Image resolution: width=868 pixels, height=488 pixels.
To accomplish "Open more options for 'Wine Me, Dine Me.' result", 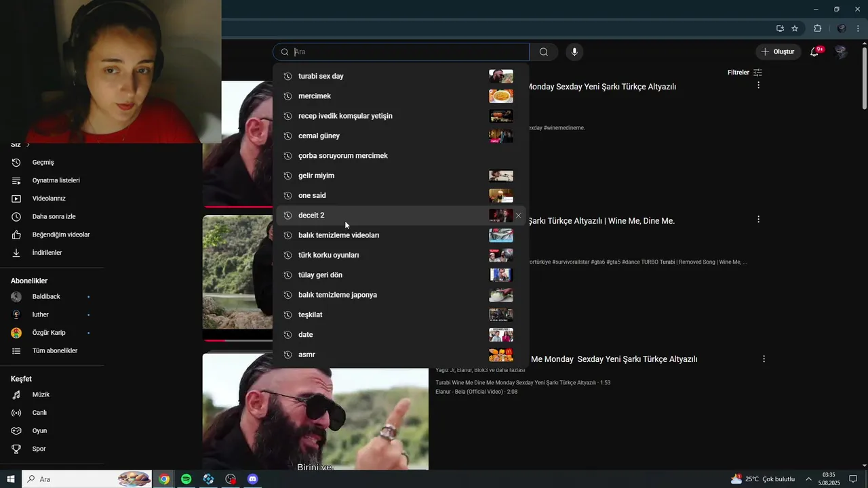I will coord(758,220).
